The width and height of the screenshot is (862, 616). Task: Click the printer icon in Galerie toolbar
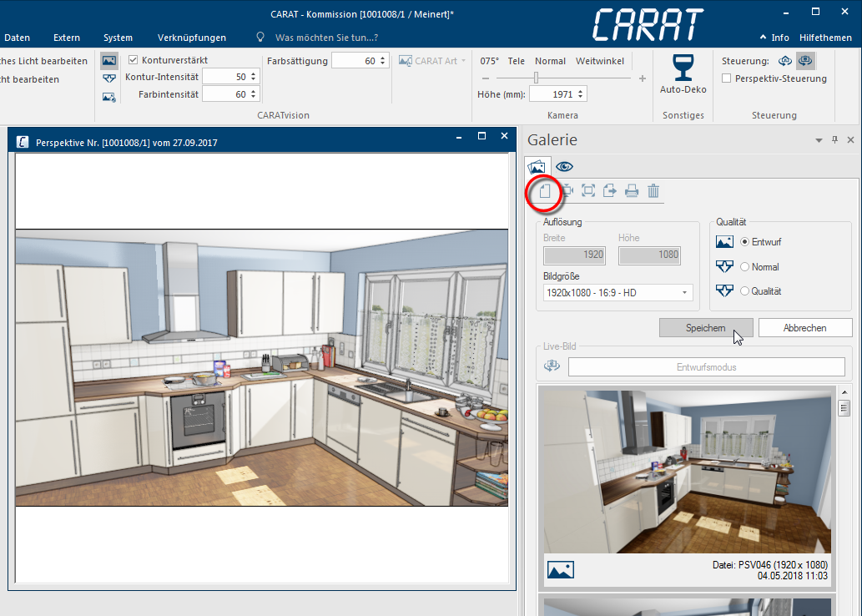point(632,191)
